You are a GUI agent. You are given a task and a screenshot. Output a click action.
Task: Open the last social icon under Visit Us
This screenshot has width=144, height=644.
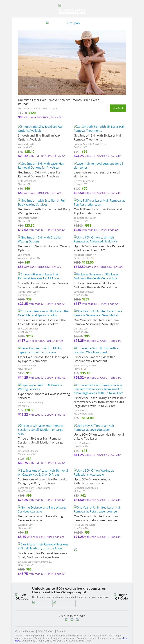77,620
